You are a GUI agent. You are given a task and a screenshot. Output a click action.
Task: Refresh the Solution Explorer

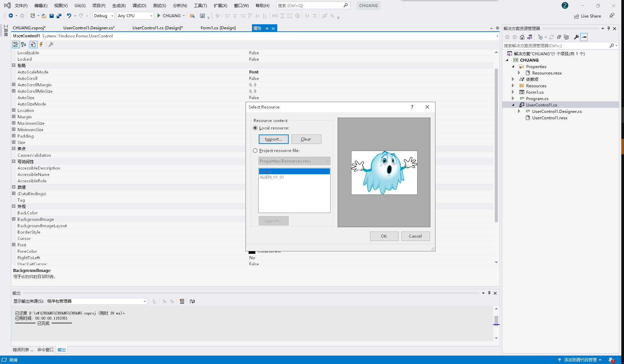[x=551, y=37]
